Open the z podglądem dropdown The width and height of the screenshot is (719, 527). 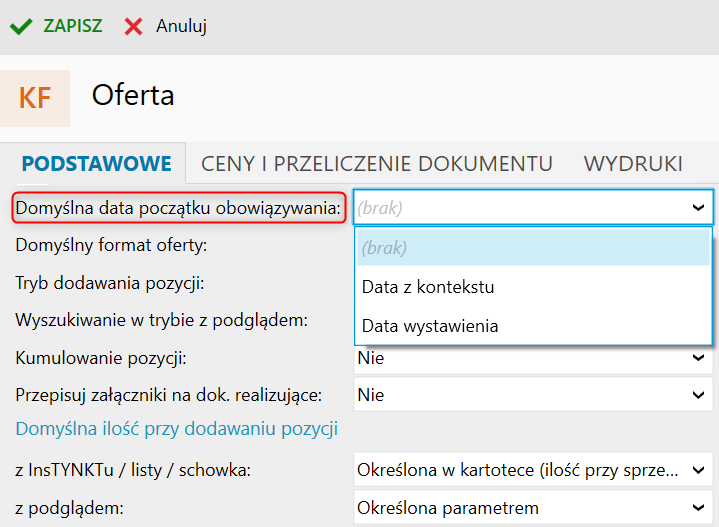tap(697, 508)
